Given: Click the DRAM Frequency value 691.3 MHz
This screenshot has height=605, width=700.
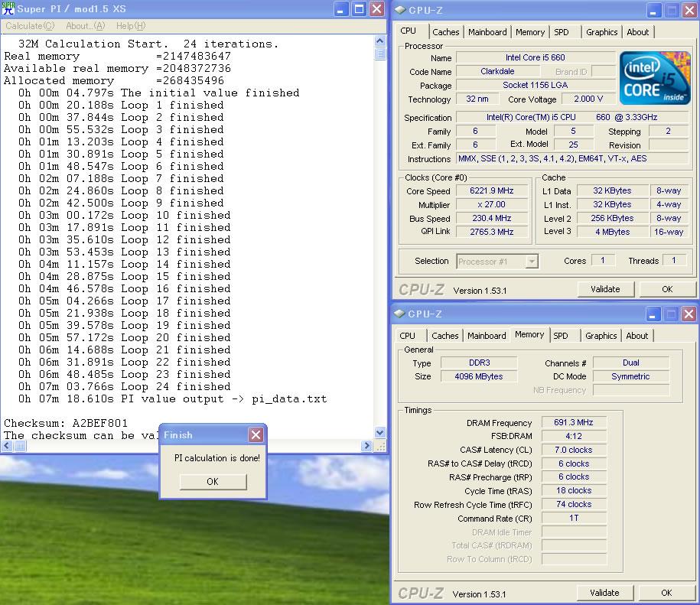Looking at the screenshot, I should coord(574,422).
